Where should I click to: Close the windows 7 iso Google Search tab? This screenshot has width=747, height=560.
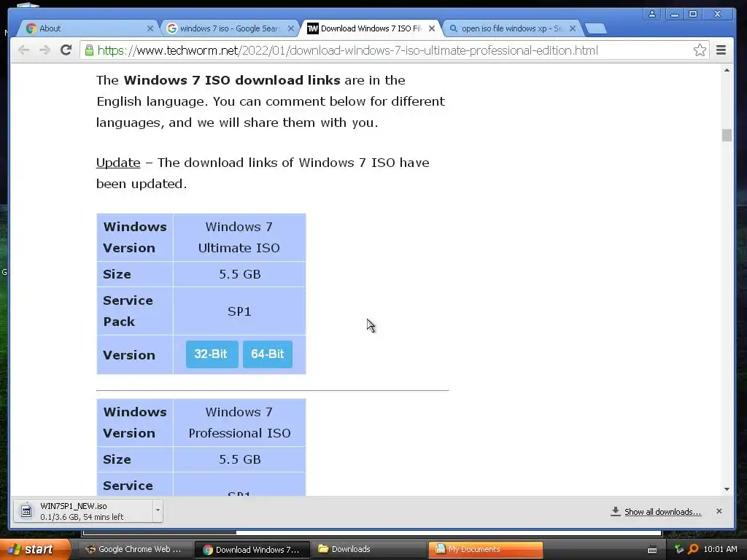(291, 28)
